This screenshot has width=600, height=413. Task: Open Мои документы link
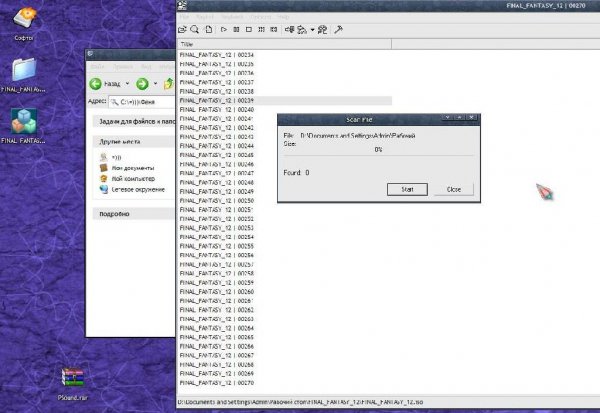pos(133,168)
